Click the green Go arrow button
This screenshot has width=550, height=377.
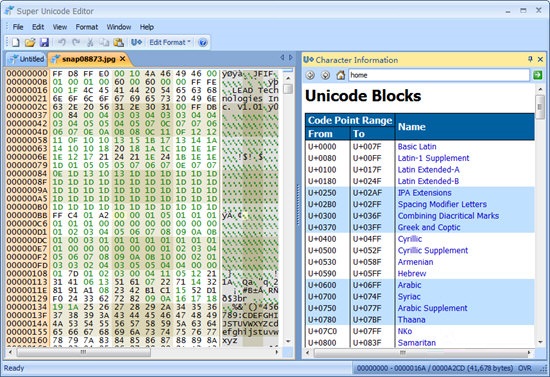click(x=537, y=75)
